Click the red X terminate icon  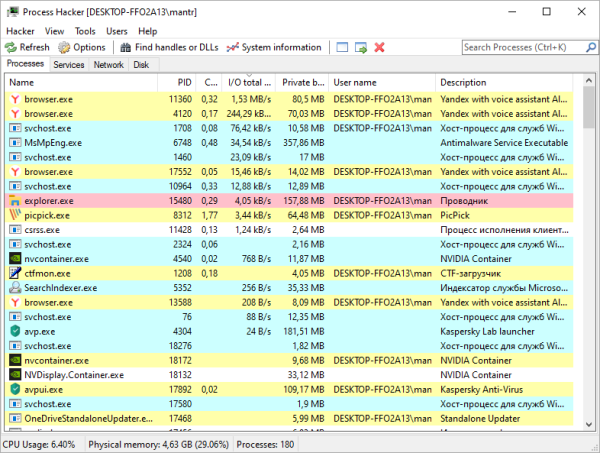tap(379, 47)
